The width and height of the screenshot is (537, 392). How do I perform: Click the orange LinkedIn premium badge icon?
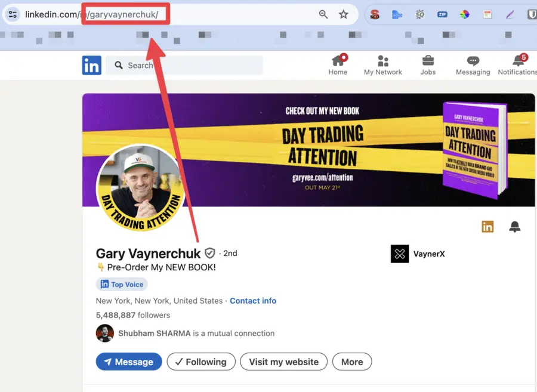[487, 226]
